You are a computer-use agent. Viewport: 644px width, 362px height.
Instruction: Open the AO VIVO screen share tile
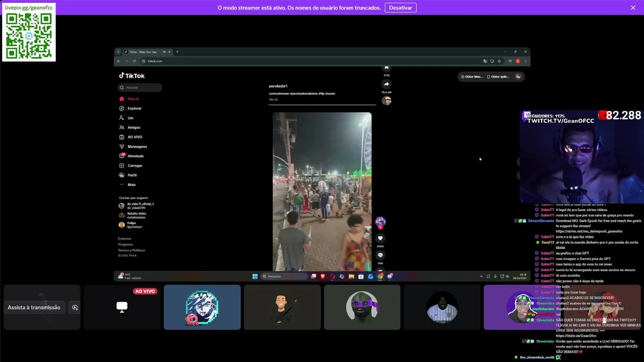coord(122,307)
